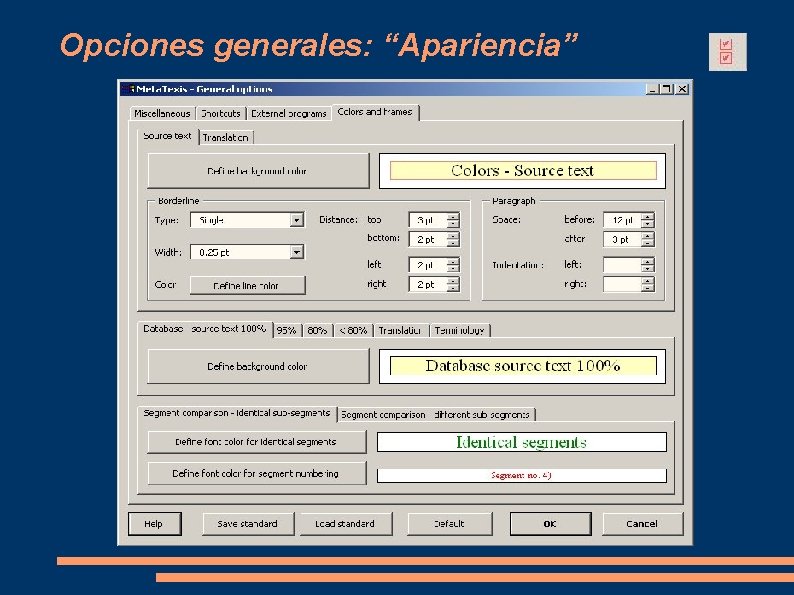Click the Distance top stepper
This screenshot has width=794, height=595.
coord(453,220)
